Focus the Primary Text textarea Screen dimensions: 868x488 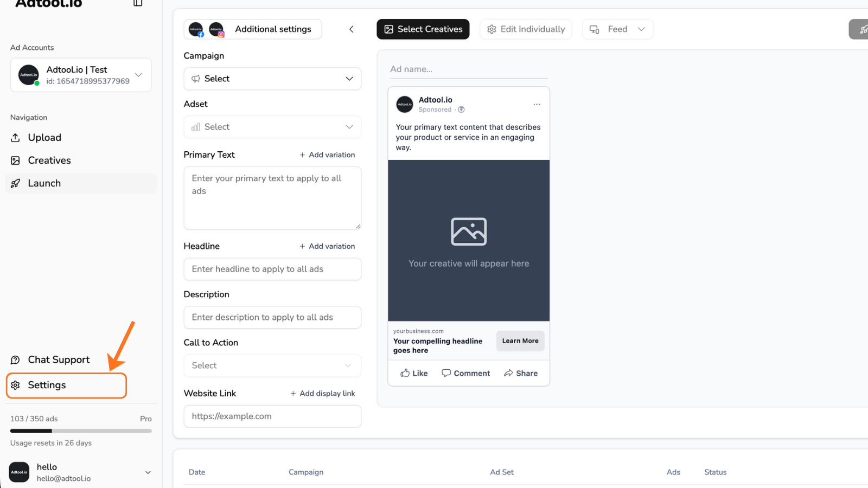pyautogui.click(x=272, y=198)
